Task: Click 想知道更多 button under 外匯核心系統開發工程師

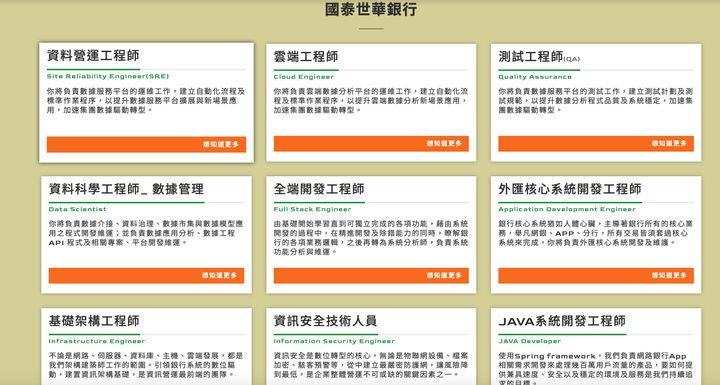Action: click(596, 276)
